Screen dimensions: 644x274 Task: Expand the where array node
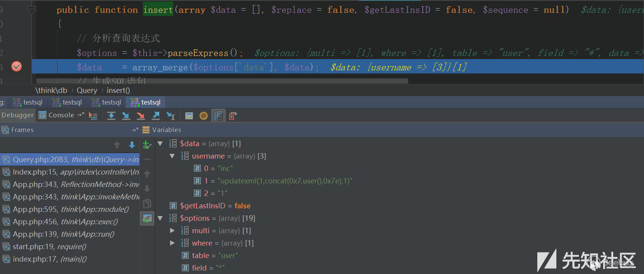172,243
